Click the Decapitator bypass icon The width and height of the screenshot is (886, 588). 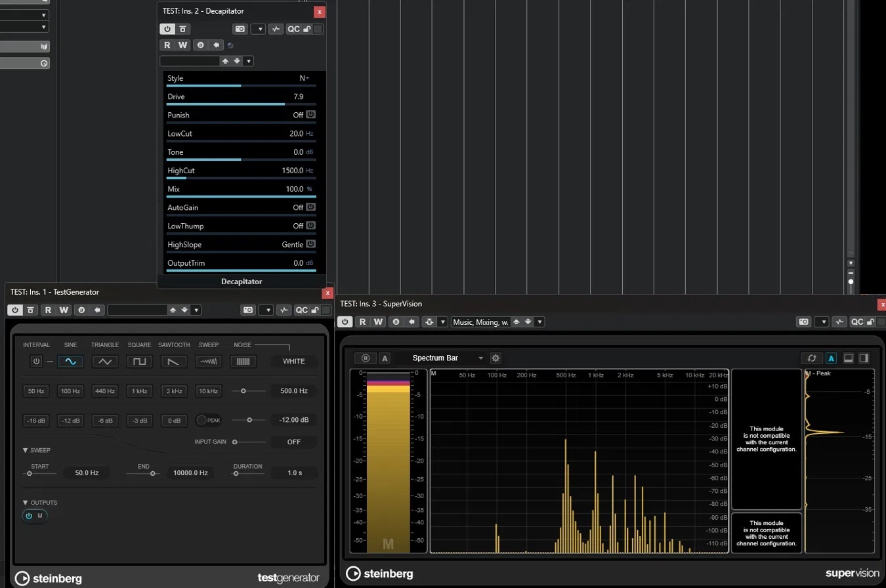click(x=182, y=29)
